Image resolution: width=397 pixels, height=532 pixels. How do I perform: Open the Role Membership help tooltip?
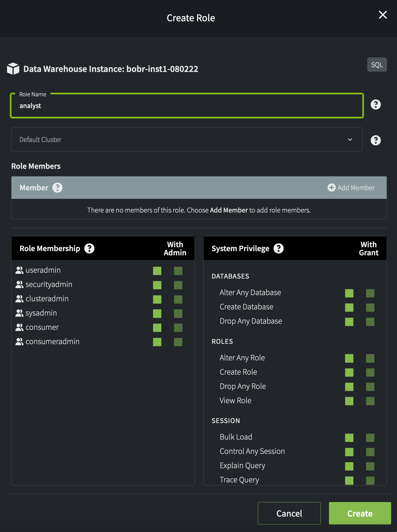coord(89,248)
